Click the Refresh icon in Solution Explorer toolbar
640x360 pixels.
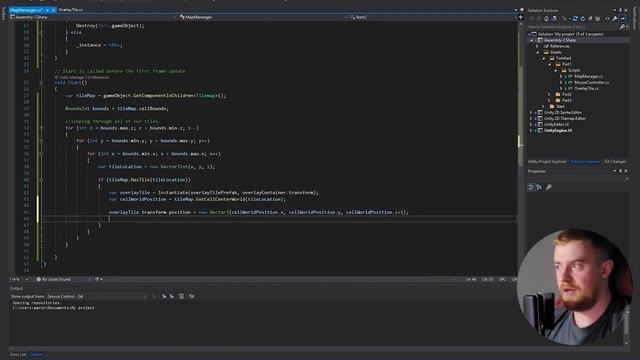[x=582, y=19]
